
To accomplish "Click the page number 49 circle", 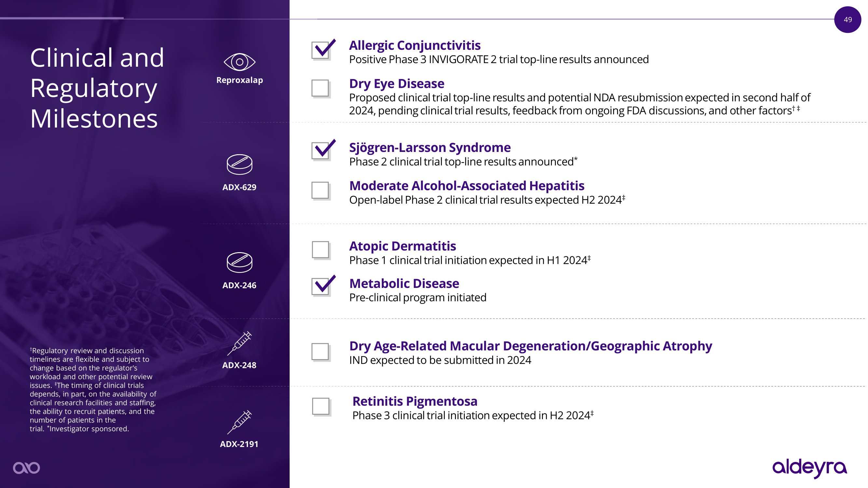I will pos(847,20).
